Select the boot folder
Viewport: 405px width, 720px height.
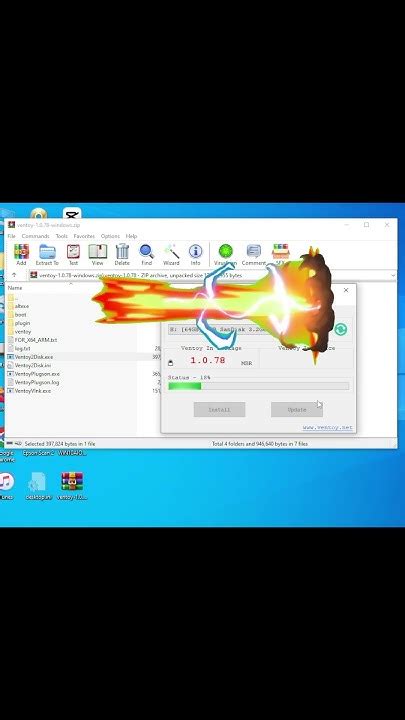[17, 315]
